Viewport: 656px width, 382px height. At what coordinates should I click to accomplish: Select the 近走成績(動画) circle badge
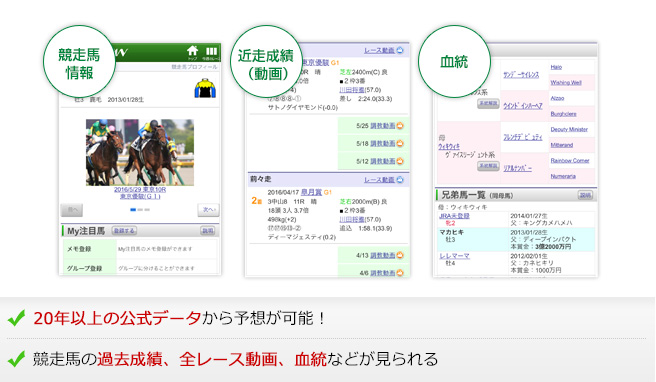[x=266, y=62]
